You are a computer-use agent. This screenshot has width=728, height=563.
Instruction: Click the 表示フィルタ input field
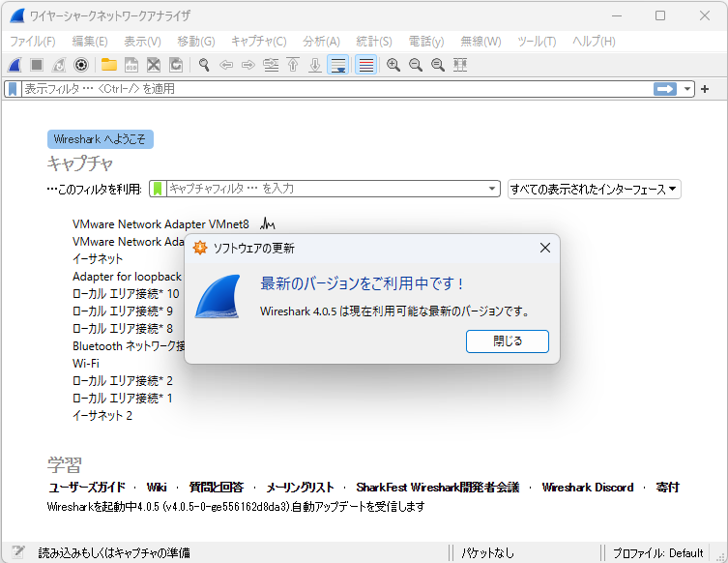click(336, 89)
